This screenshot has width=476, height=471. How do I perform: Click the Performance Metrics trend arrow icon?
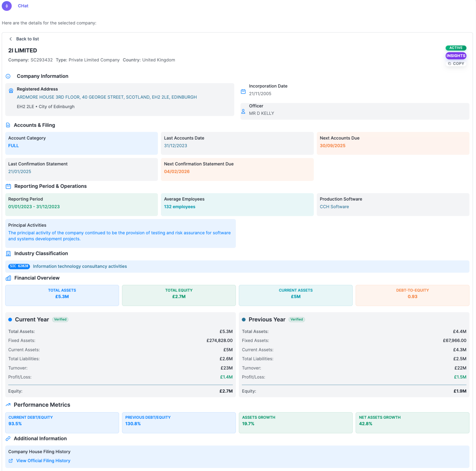tap(8, 405)
